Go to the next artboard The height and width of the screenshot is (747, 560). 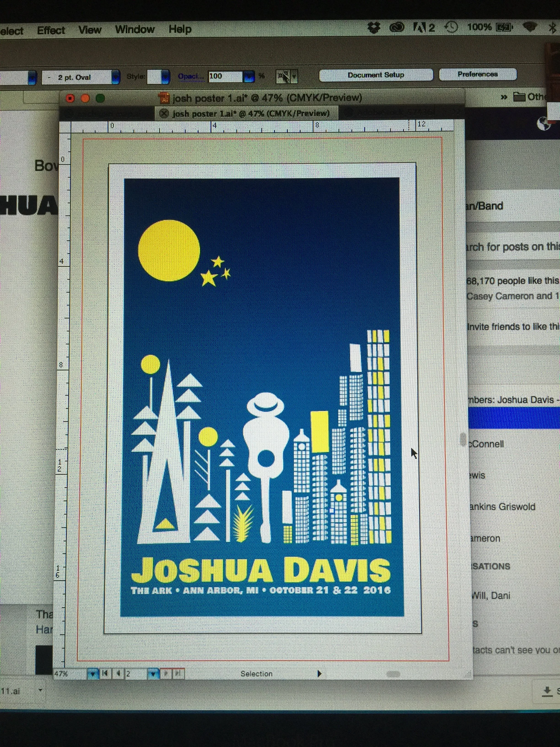pyautogui.click(x=166, y=673)
